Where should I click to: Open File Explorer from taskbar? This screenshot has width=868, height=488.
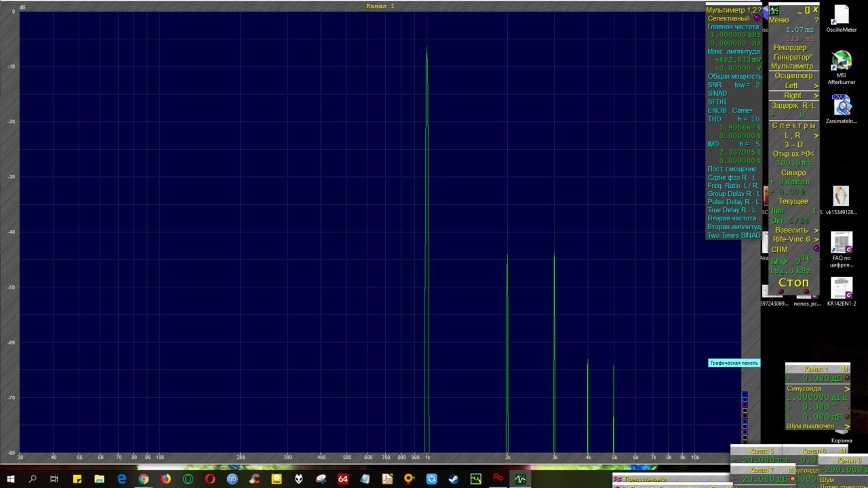(99, 479)
